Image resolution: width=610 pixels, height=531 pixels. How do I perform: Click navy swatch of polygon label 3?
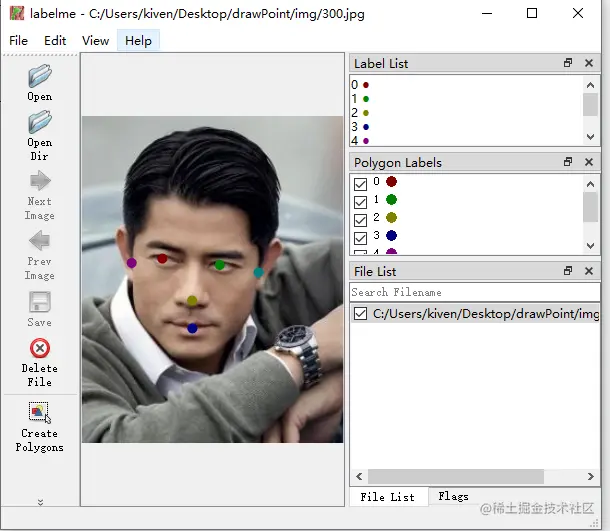391,235
